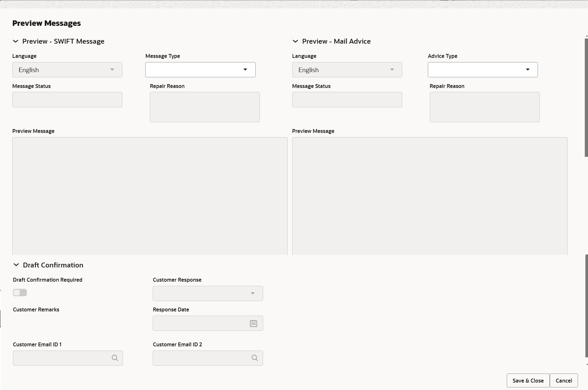Click the Save & Close button
The height and width of the screenshot is (390, 588).
tap(528, 381)
